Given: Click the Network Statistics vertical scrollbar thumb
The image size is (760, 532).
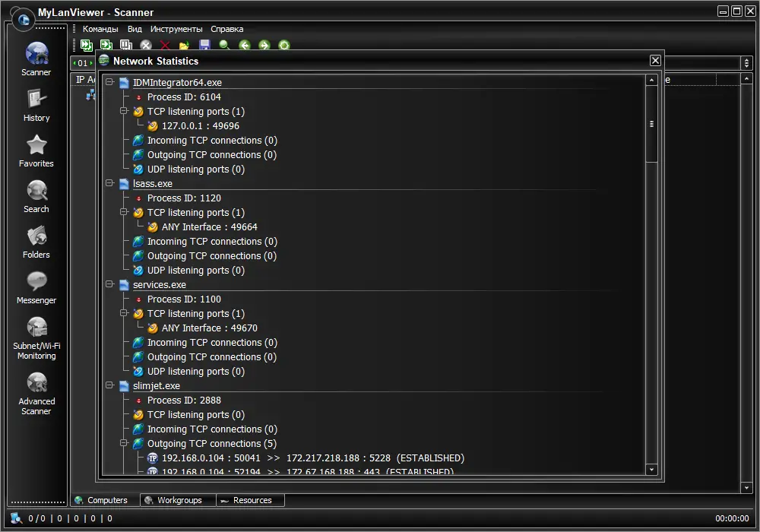Looking at the screenshot, I should point(651,124).
